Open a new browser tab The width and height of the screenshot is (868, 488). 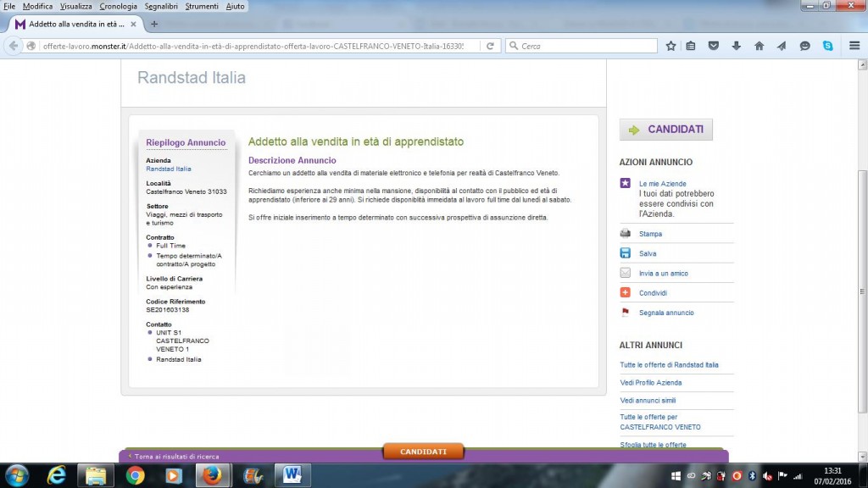click(154, 25)
